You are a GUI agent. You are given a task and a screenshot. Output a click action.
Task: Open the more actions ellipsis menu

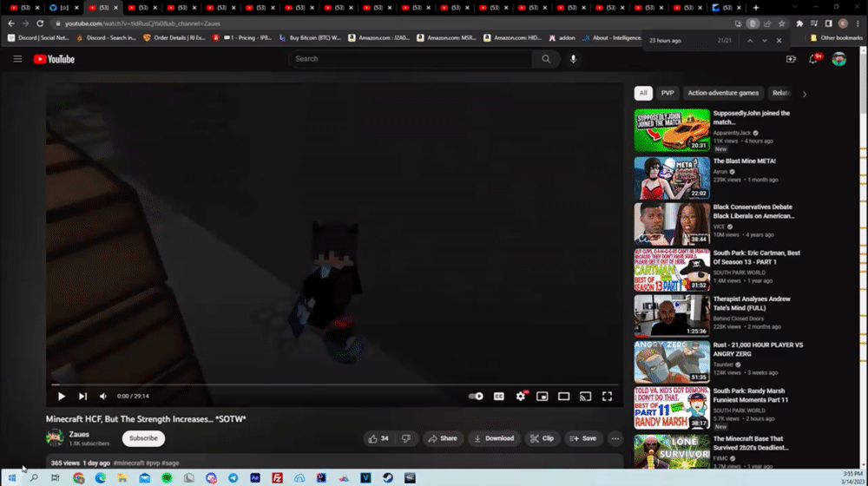point(615,438)
